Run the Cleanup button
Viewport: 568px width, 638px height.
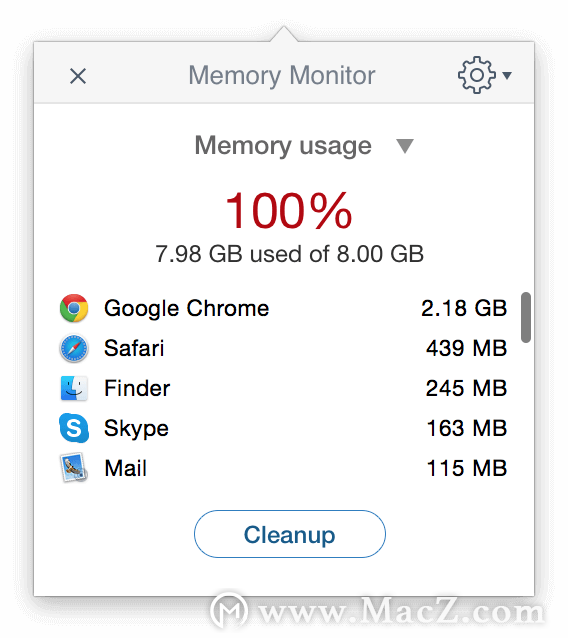[x=290, y=534]
